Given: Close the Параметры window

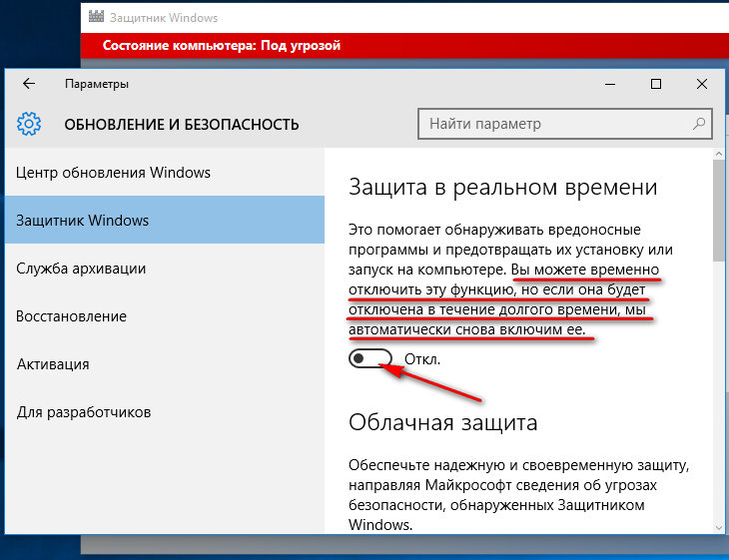Looking at the screenshot, I should tap(703, 85).
